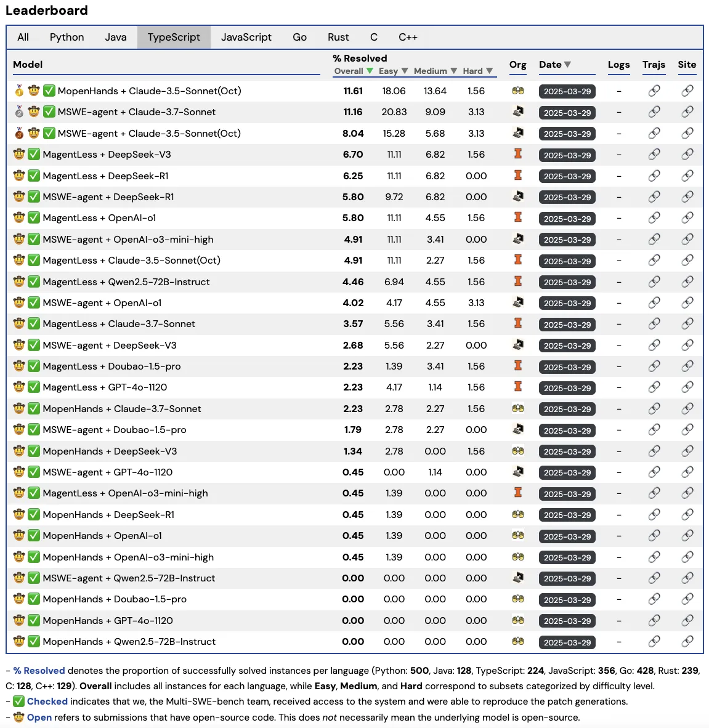Viewport: 709px width, 728px height.
Task: Click the Checked badge next to MopenHands + OpenAI-o1
Action: (34, 536)
